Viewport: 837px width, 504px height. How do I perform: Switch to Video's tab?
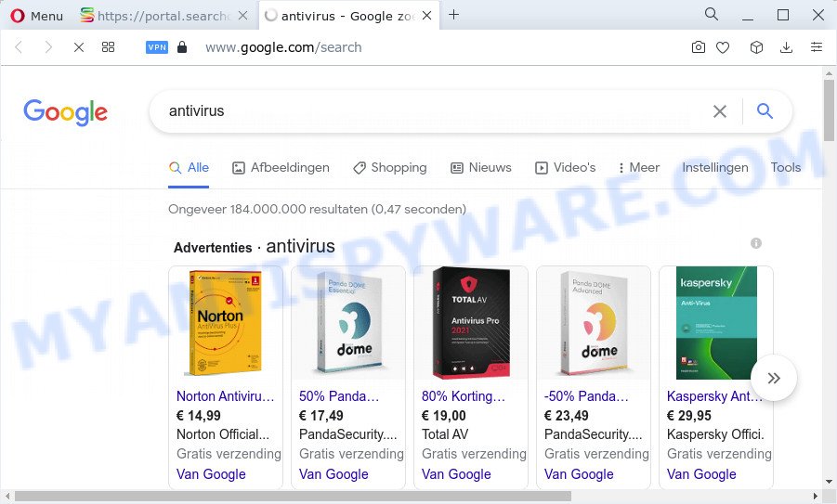pos(566,167)
